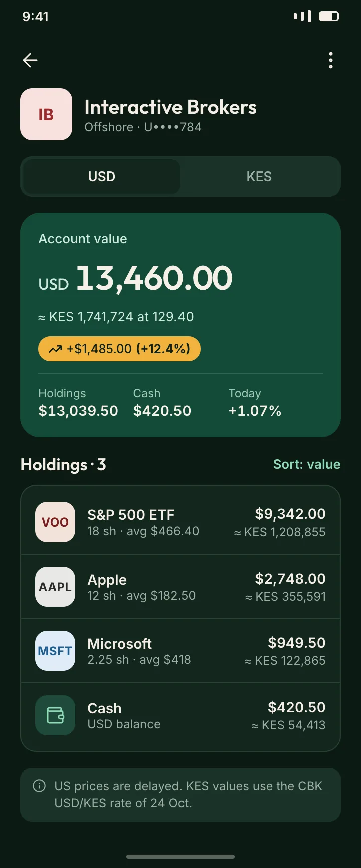Open the S&P 500 ETF holding row

180,522
